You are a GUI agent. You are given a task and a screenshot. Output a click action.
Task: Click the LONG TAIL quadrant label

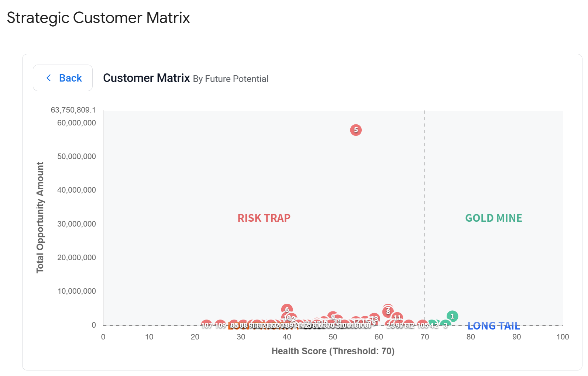tap(494, 326)
